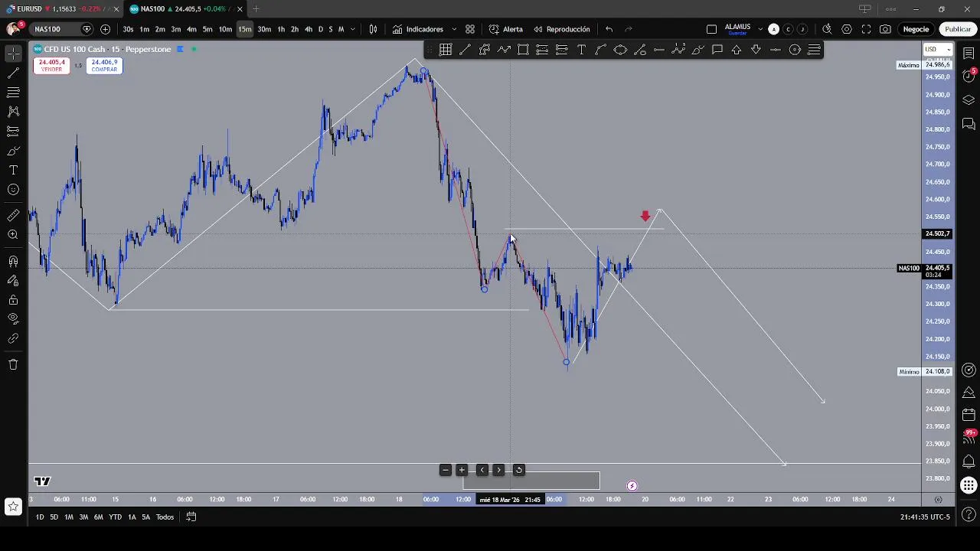Zoom out chart with minus control
Image resolution: width=980 pixels, height=551 pixels.
pos(445,470)
